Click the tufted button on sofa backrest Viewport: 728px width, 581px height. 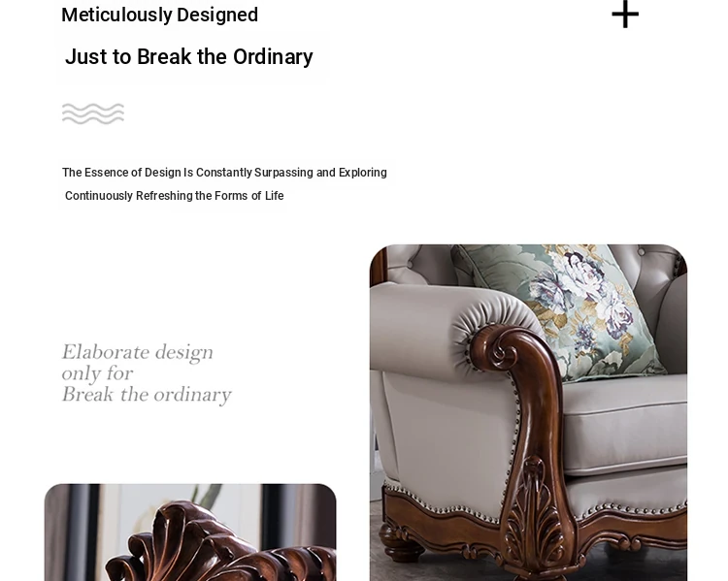click(x=642, y=251)
